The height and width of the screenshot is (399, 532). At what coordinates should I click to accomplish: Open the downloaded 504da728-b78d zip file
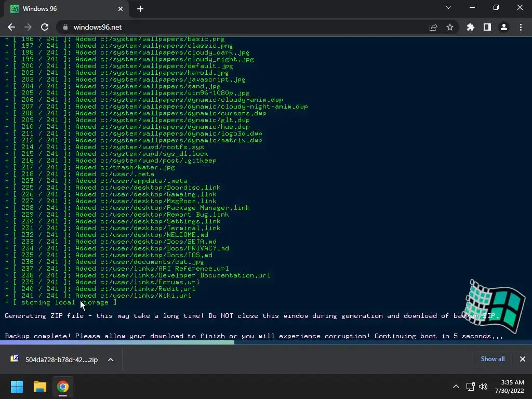pyautogui.click(x=54, y=360)
